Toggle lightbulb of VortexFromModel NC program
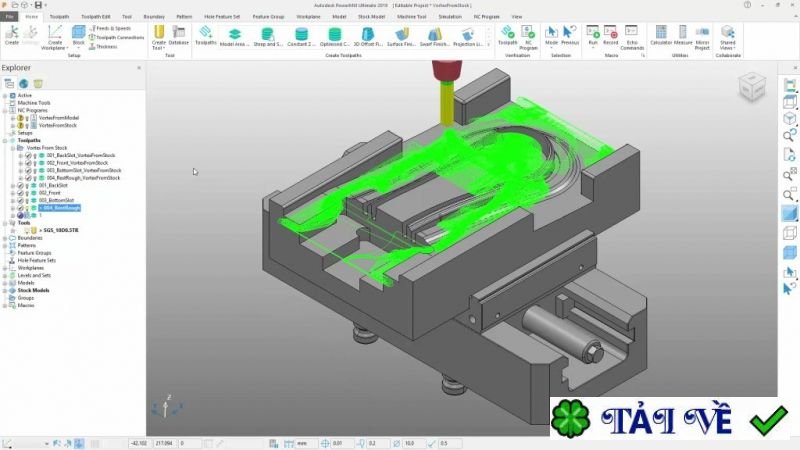The image size is (800, 450). point(27,118)
